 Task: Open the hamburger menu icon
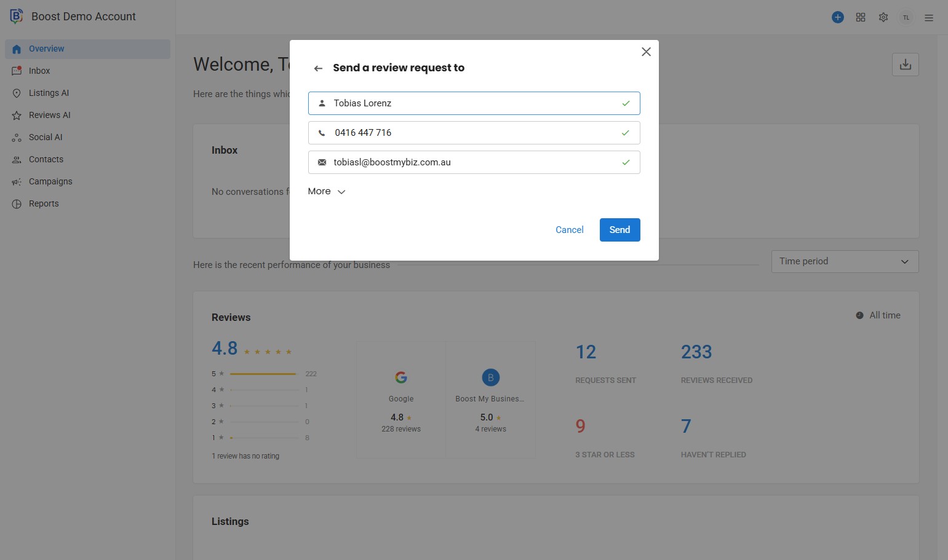click(929, 18)
